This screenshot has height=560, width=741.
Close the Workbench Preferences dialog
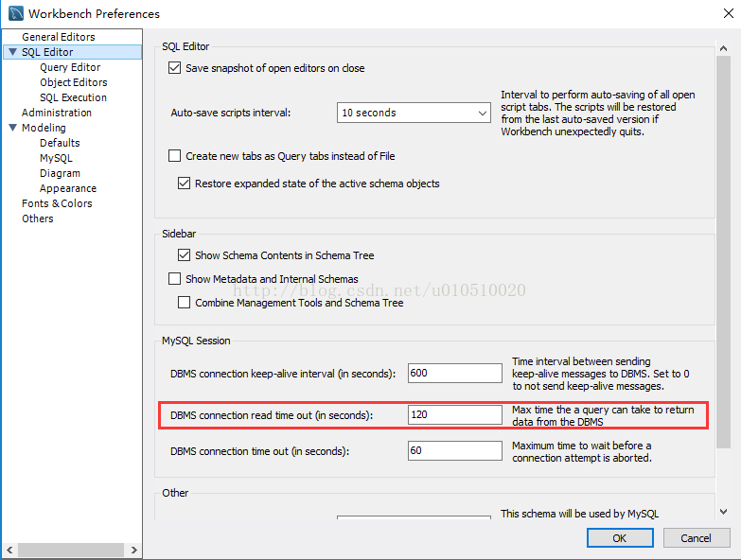pyautogui.click(x=729, y=13)
